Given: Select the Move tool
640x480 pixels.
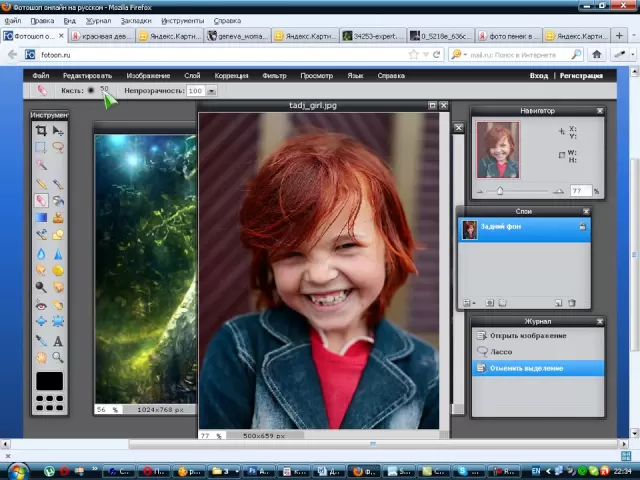Looking at the screenshot, I should (x=58, y=131).
